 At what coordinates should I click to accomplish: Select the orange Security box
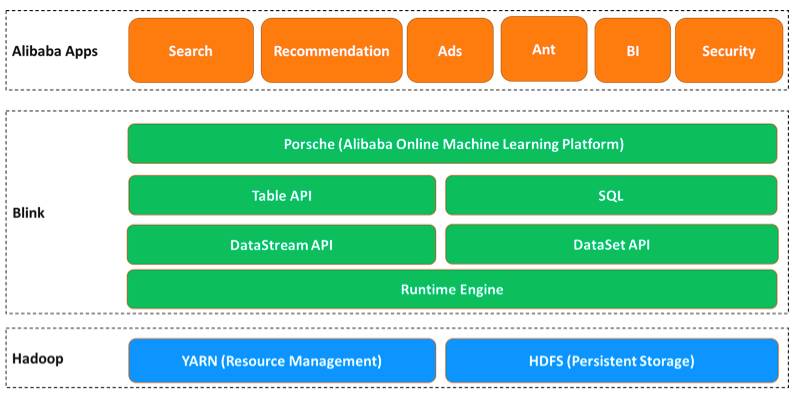pyautogui.click(x=729, y=50)
